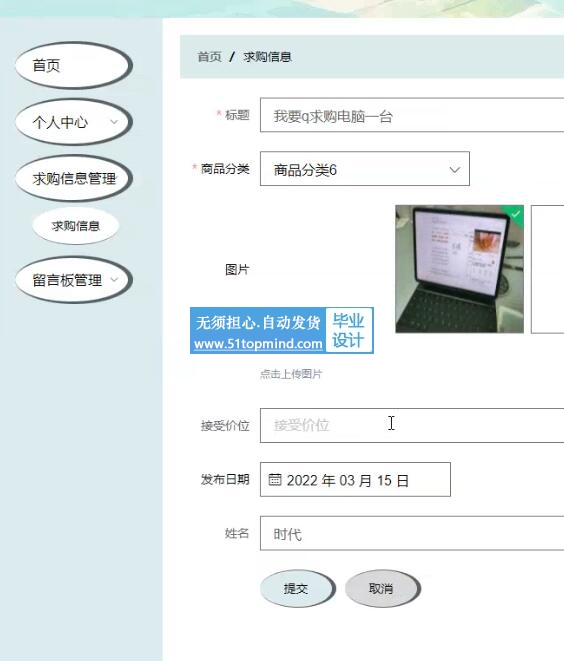Click the empty image upload box
564x661 pixels.
(x=547, y=269)
